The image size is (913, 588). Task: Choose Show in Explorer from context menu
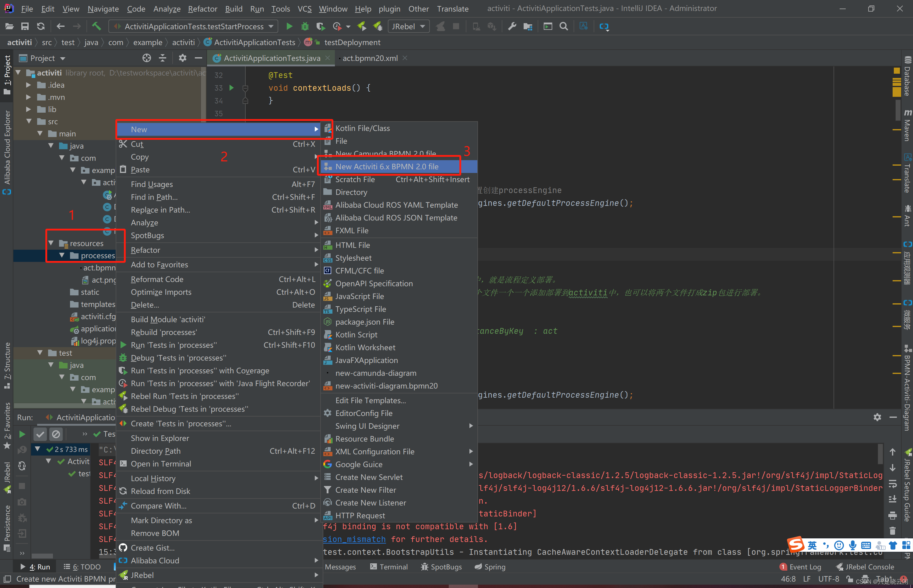click(x=218, y=438)
